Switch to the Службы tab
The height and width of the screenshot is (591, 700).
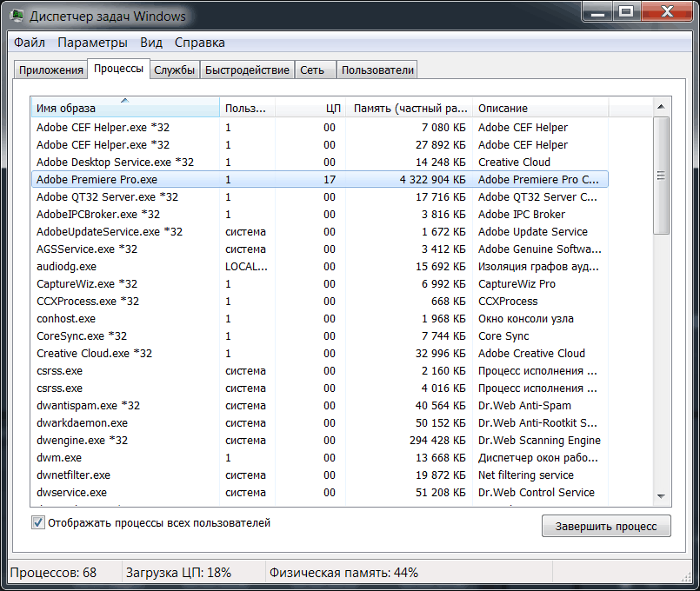tap(175, 70)
